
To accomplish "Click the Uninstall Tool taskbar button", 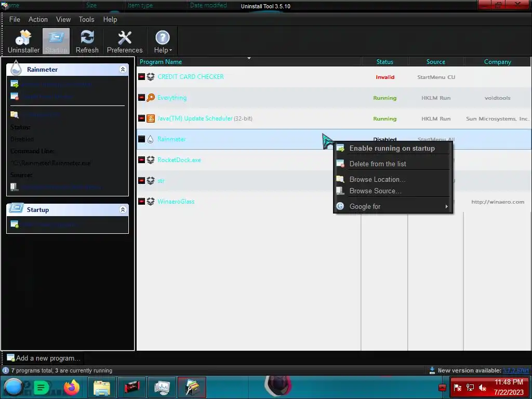I will pyautogui.click(x=192, y=387).
